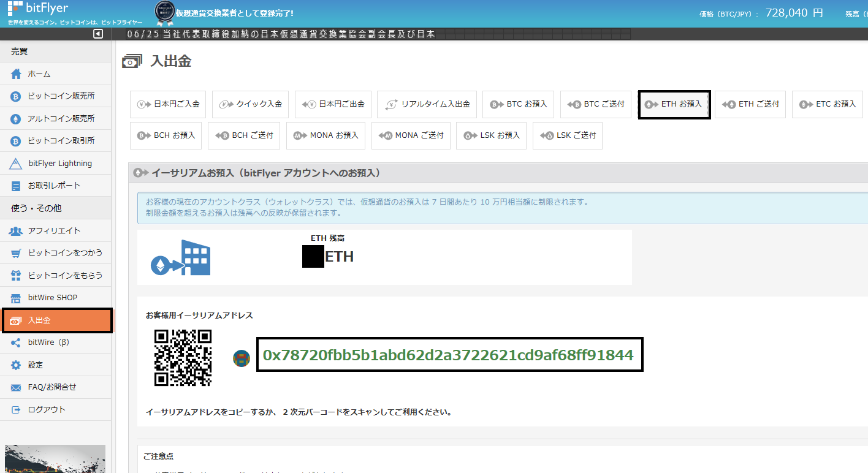The height and width of the screenshot is (473, 868).
Task: Click the promotional image at sidebar bottom
Action: [55, 458]
